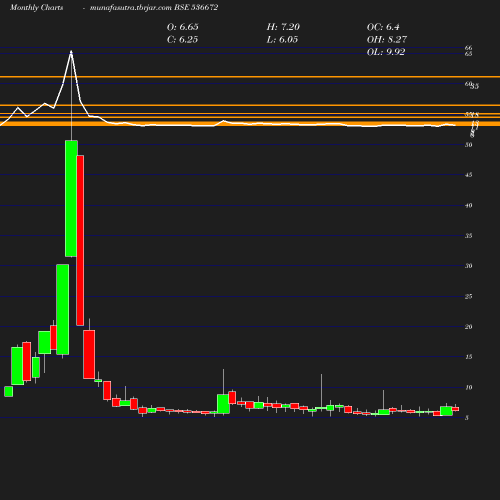The height and width of the screenshot is (500, 500).
Task: Click the 'munafasutra.tbrjar.com' source label
Action: click(x=131, y=8)
